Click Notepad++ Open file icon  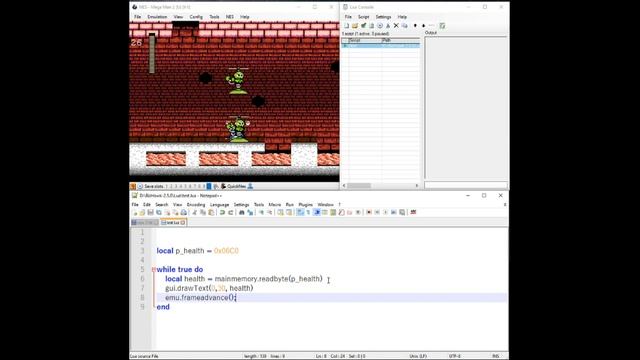coord(142,212)
